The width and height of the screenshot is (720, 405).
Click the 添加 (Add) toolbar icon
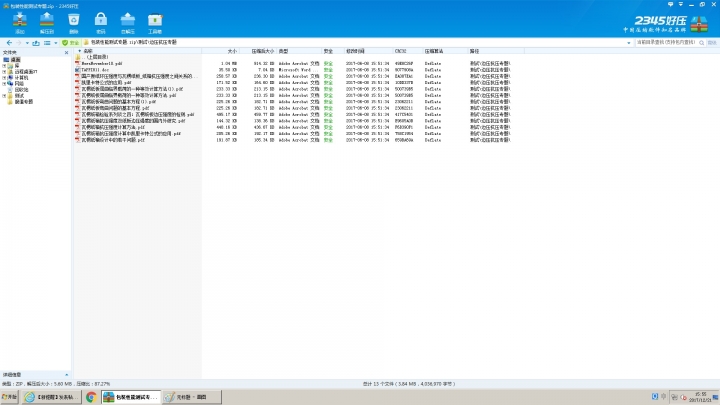coord(20,22)
